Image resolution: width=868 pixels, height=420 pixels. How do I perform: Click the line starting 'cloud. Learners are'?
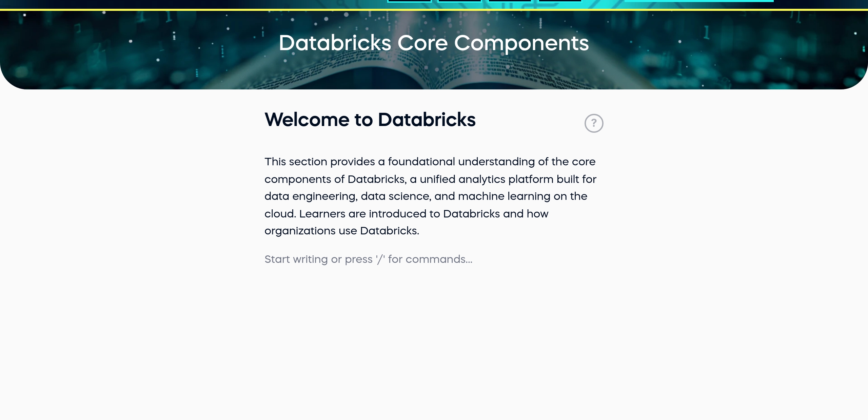(x=406, y=214)
